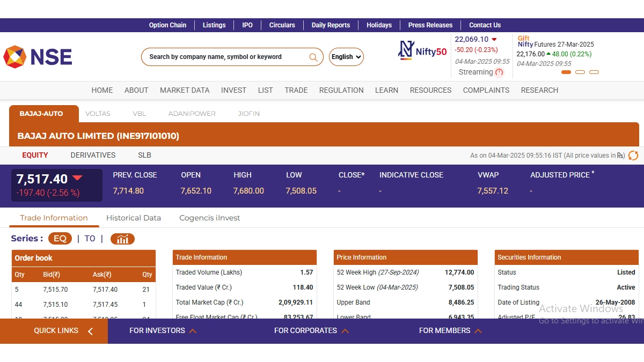Click the Nifty50 logo

[x=422, y=50]
